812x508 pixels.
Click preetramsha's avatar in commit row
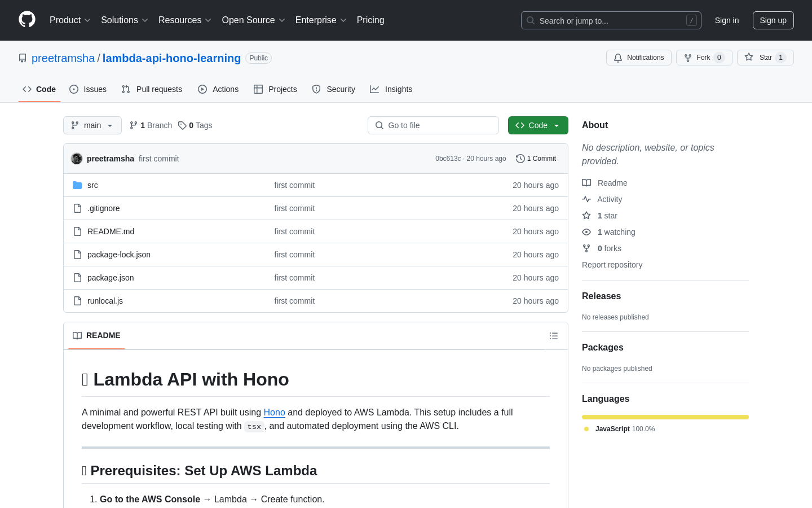[x=77, y=159]
